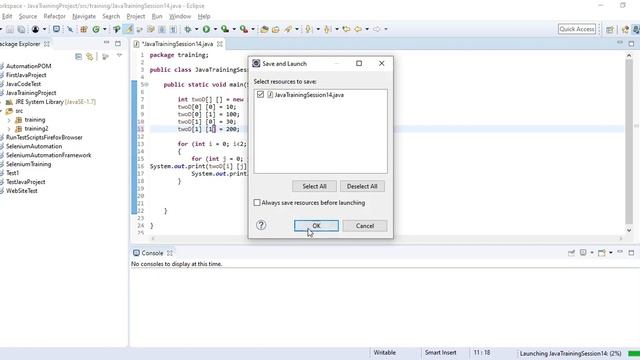Click the Forward navigation arrow icon
The height and width of the screenshot is (360, 640).
click(x=376, y=29)
